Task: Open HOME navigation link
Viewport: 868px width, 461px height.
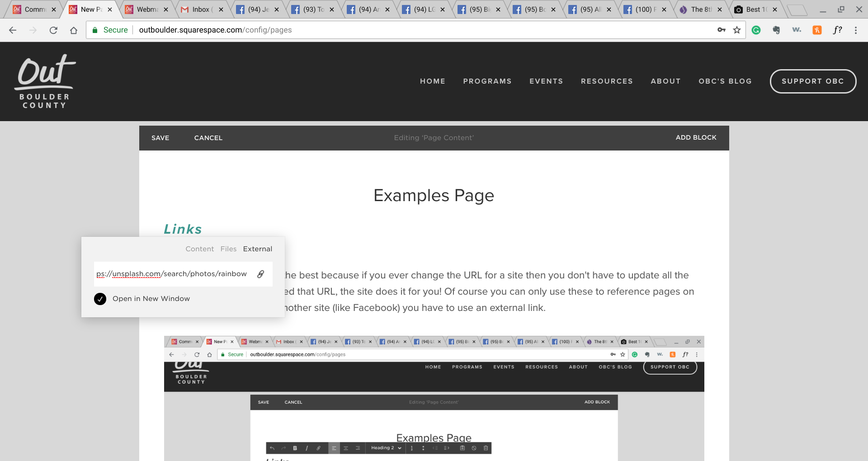Action: [433, 81]
